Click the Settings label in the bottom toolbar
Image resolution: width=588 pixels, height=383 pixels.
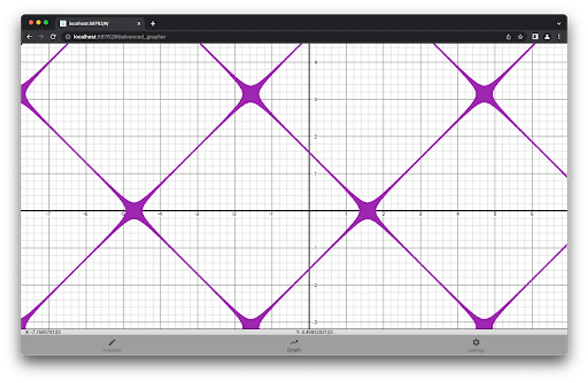click(476, 350)
